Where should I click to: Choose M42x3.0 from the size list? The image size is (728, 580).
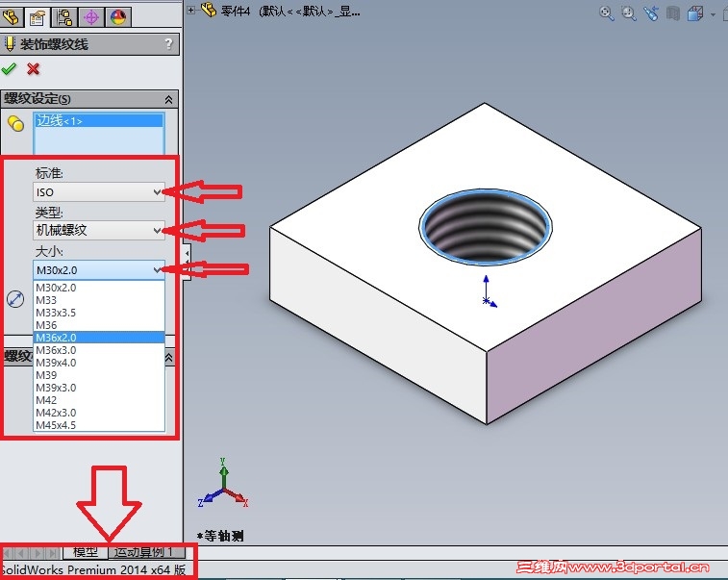point(99,413)
